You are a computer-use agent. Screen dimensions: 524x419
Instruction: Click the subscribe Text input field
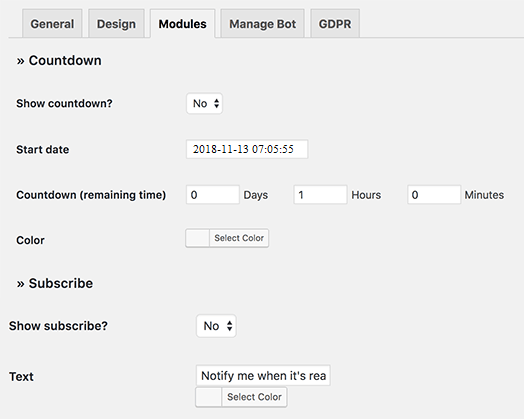(263, 376)
